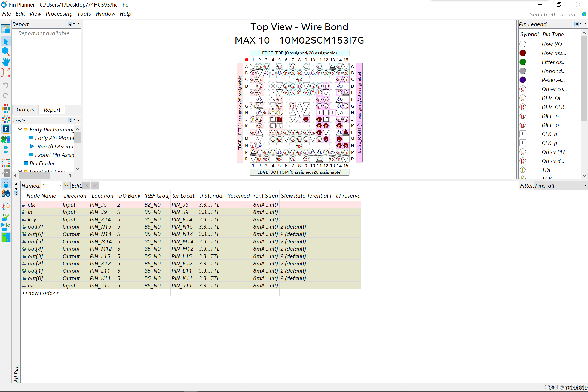Select the Selection tool in toolbar
The image size is (588, 392).
click(x=6, y=41)
